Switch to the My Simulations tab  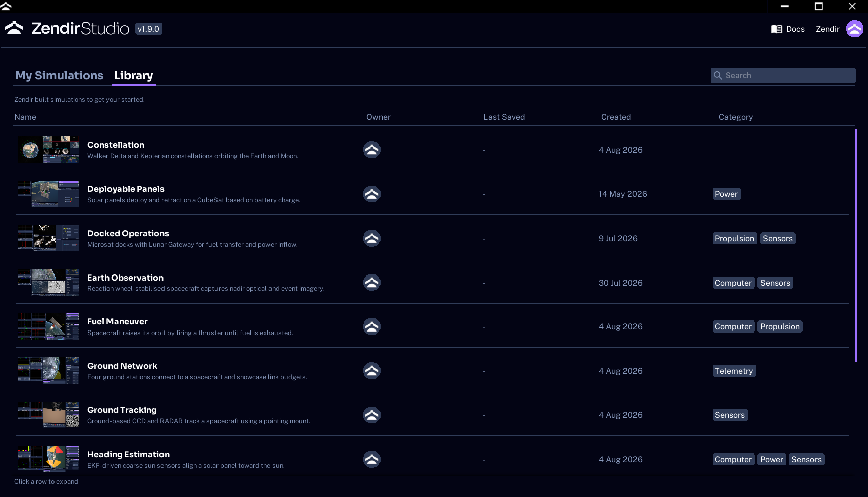pyautogui.click(x=60, y=75)
